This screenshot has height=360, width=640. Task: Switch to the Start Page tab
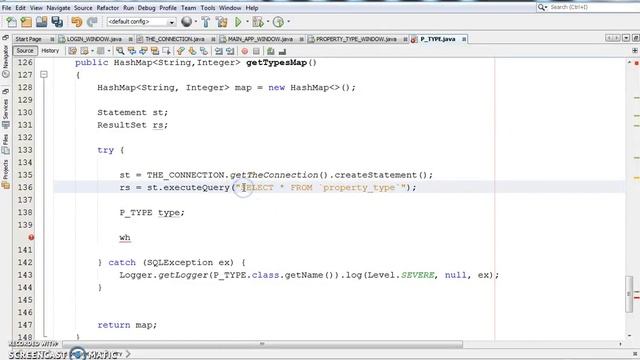tap(29, 39)
